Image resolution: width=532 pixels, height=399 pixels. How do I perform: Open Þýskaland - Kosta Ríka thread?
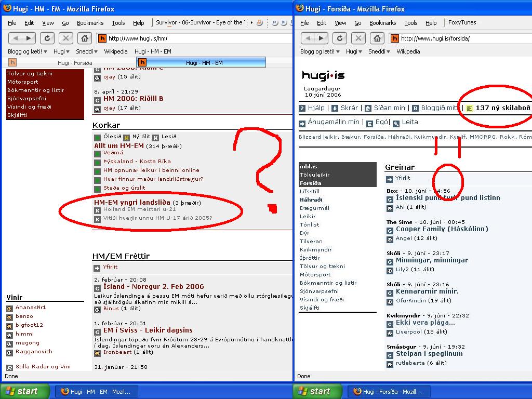137,161
